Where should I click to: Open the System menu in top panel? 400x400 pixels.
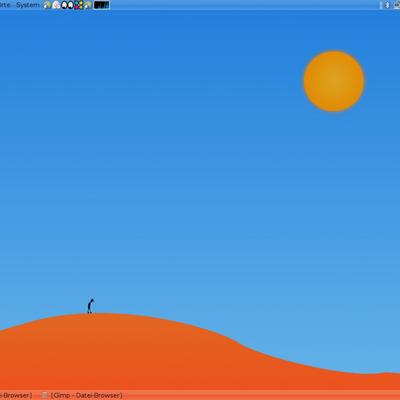pyautogui.click(x=28, y=5)
